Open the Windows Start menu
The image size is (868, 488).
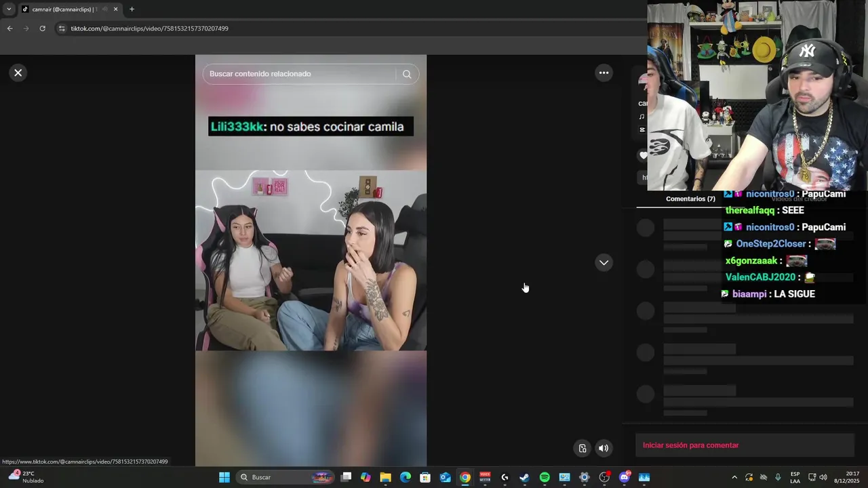click(x=224, y=477)
